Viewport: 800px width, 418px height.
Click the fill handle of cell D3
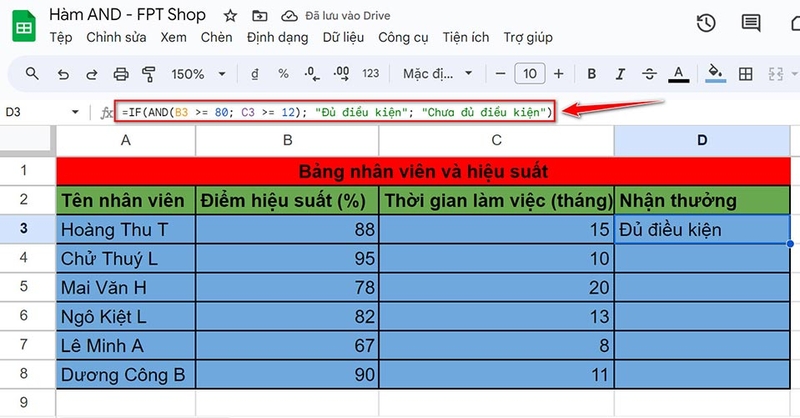coord(790,243)
